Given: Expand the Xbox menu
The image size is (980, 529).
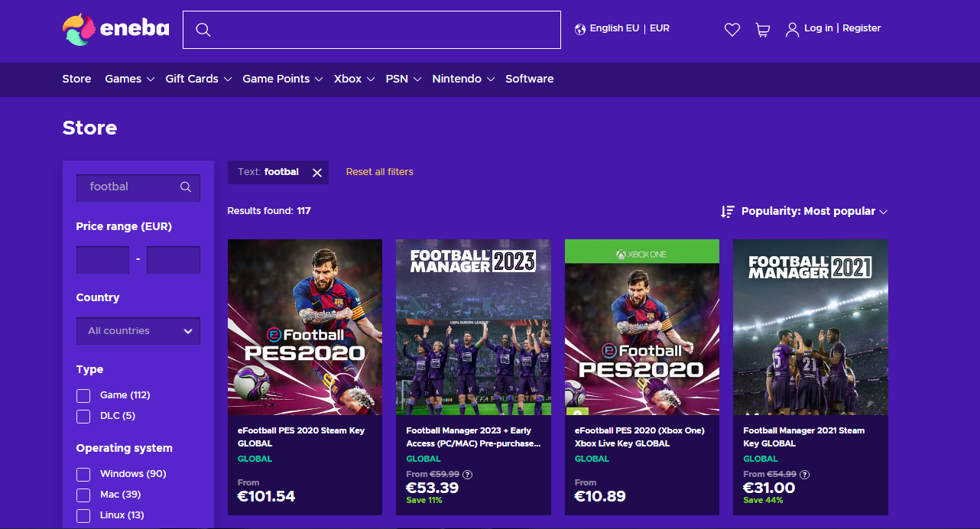Looking at the screenshot, I should [354, 79].
